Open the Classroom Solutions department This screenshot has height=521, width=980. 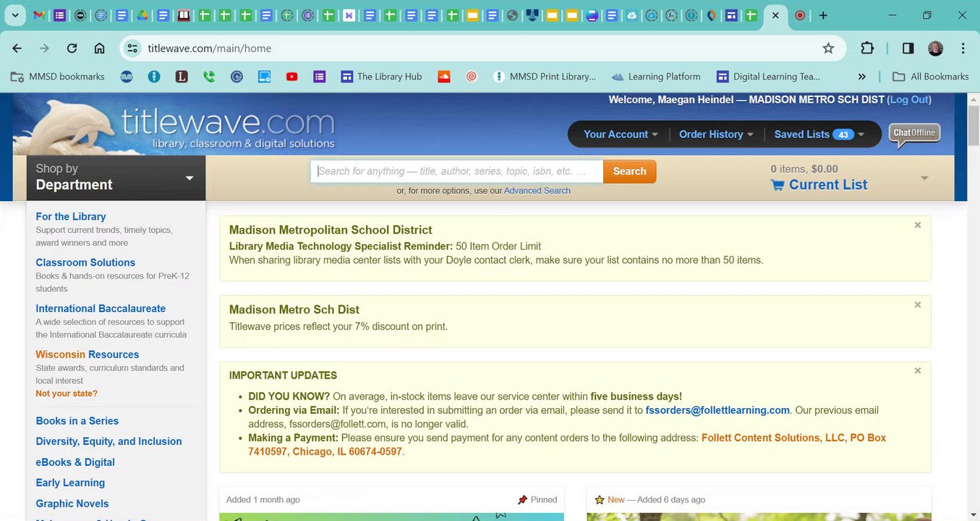85,263
